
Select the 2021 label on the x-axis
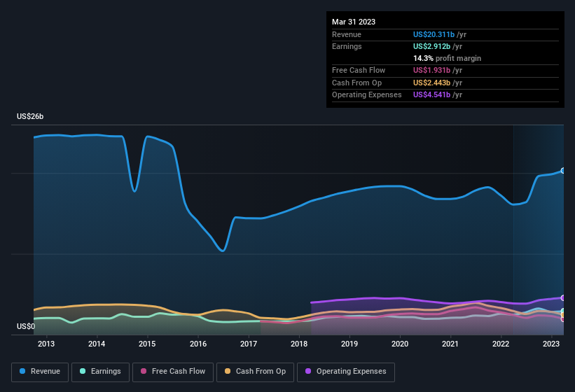tap(450, 344)
